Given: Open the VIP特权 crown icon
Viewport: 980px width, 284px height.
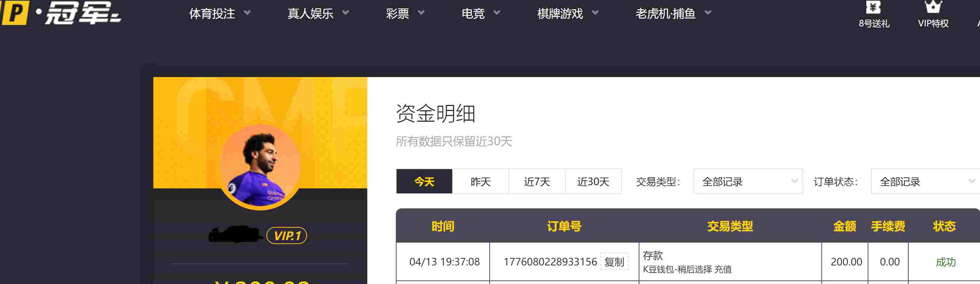Looking at the screenshot, I should [933, 7].
